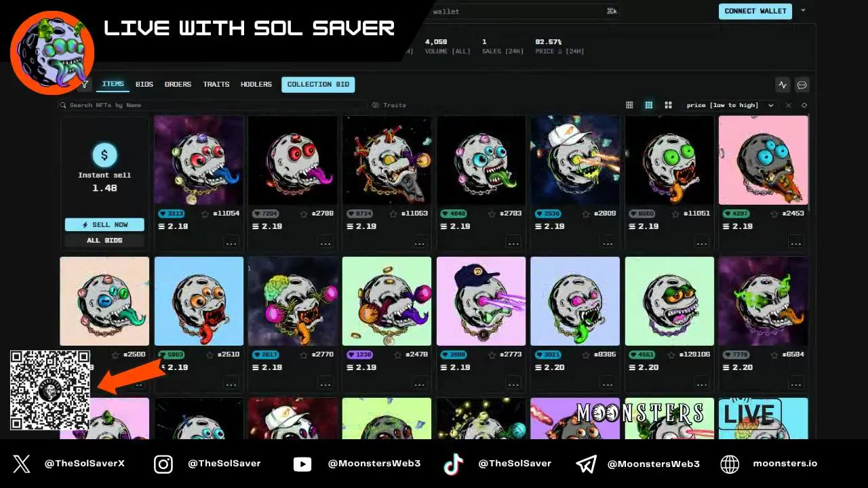868x488 pixels.
Task: Open more options on NFT #129106
Action: 703,384
